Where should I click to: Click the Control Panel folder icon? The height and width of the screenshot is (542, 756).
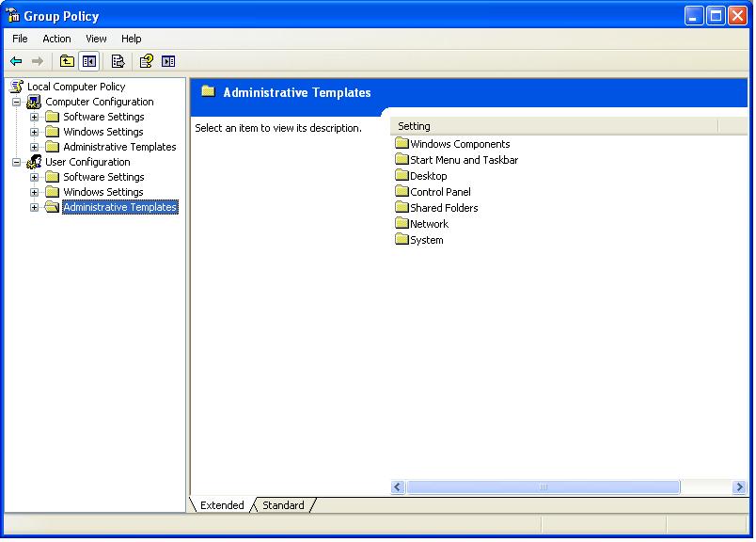402,191
